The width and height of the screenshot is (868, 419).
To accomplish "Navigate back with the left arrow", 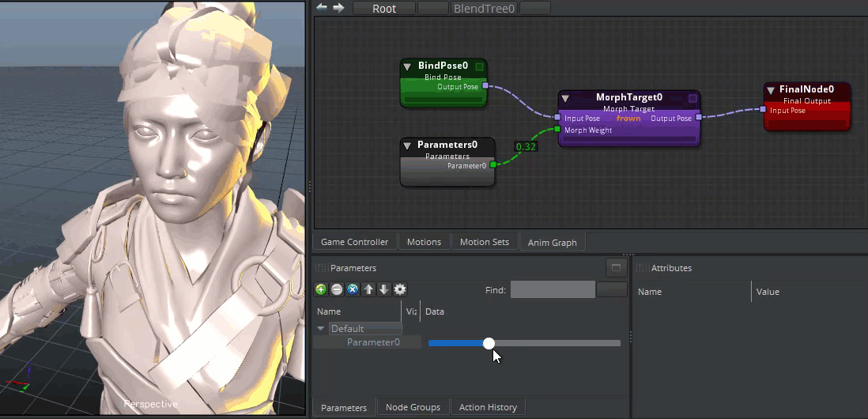I will point(322,8).
